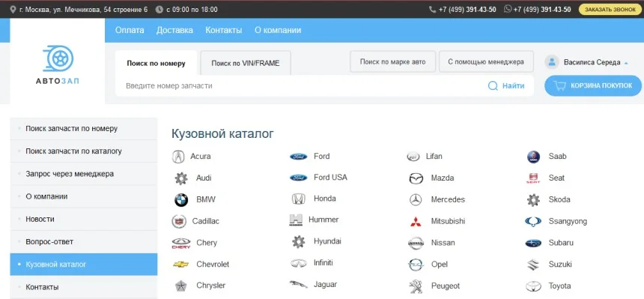Open the Оплата menu item
The height and width of the screenshot is (299, 644).
point(130,30)
